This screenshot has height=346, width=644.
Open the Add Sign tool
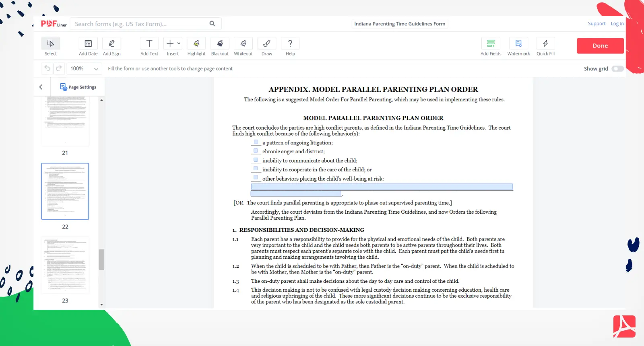[111, 44]
